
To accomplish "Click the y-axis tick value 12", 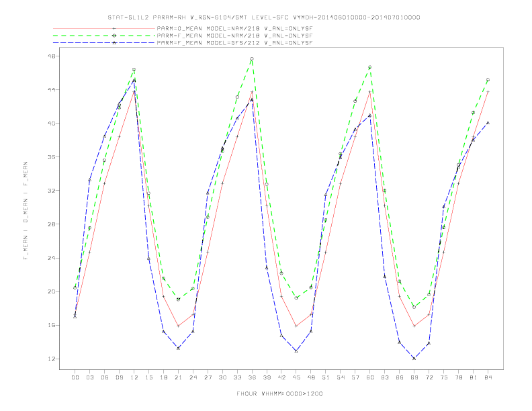I will coord(52,359).
